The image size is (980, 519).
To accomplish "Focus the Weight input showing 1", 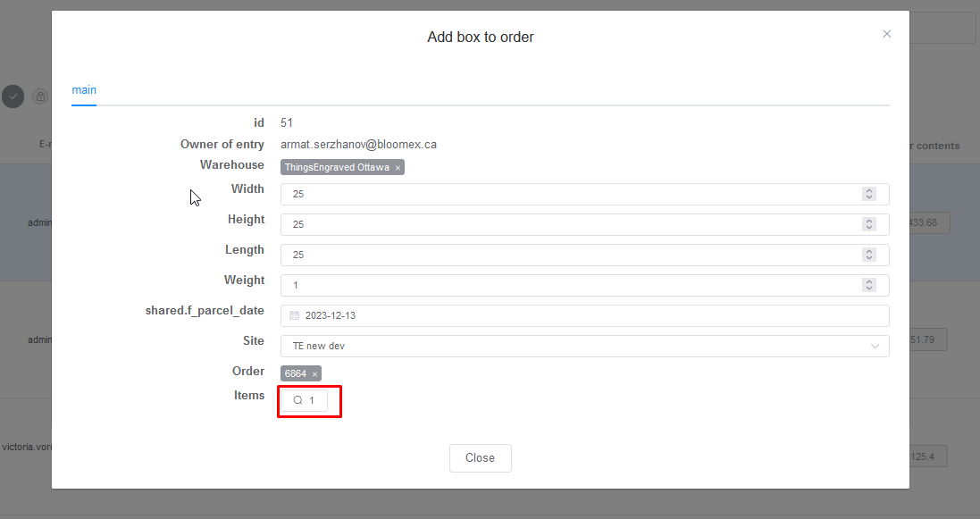I will click(x=584, y=285).
